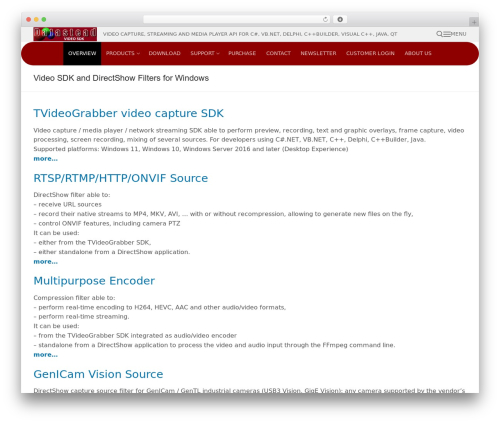
Task: Click the line 'DirectShow capture source filter for GenICam / GenTL'
Action: click(249, 390)
